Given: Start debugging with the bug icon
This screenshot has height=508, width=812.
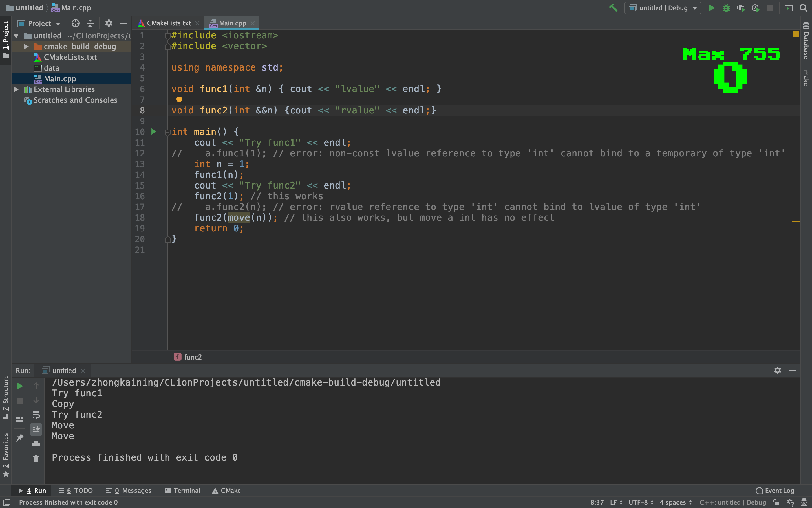Looking at the screenshot, I should coord(726,8).
